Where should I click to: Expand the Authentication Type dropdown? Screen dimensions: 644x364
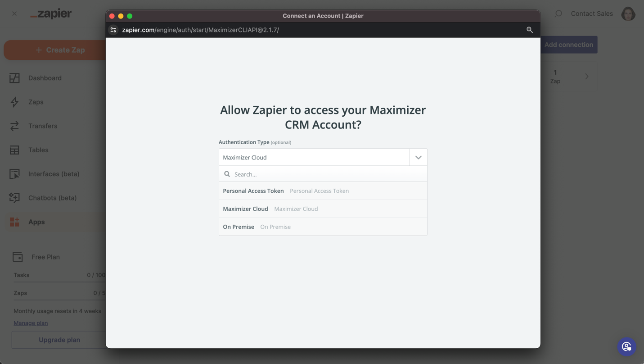418,157
